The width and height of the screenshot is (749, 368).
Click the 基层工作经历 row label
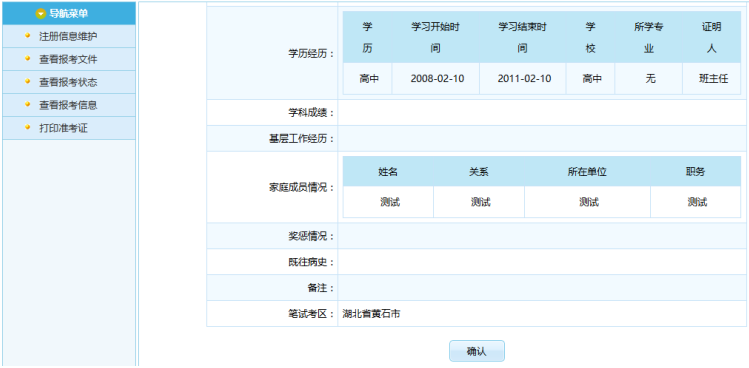(301, 139)
